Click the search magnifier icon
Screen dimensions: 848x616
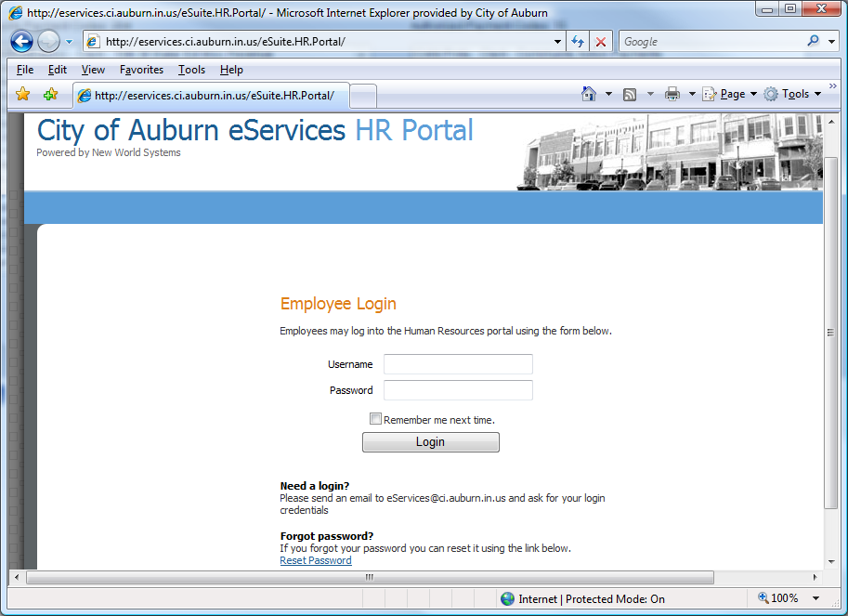[813, 41]
